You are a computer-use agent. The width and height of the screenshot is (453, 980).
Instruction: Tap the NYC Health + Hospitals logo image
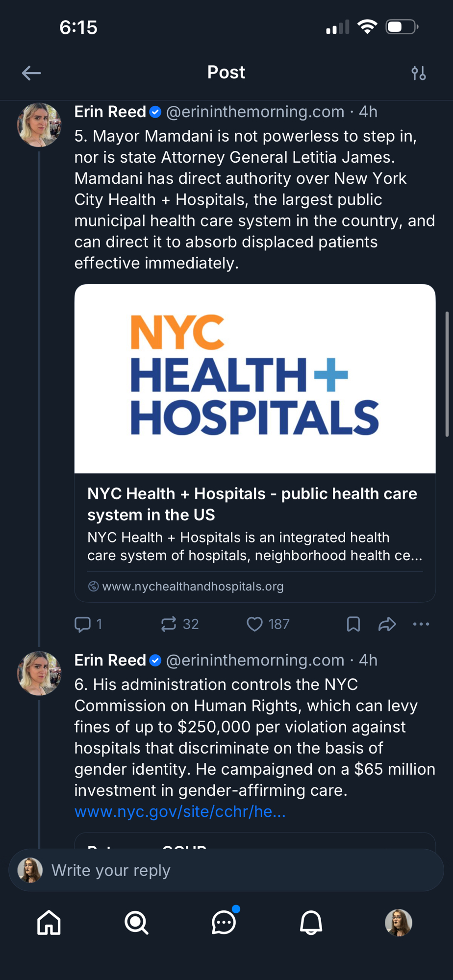click(255, 378)
